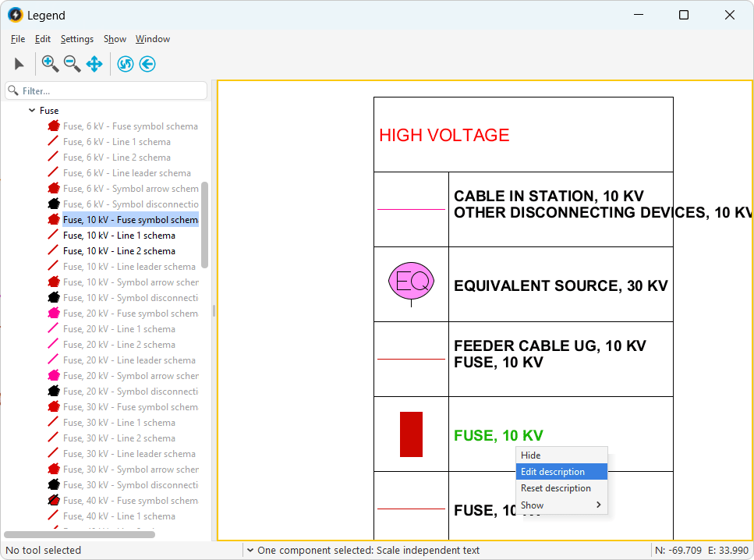This screenshot has height=560, width=754.
Task: Click the pink EQ equivalent source symbol
Action: point(411,282)
